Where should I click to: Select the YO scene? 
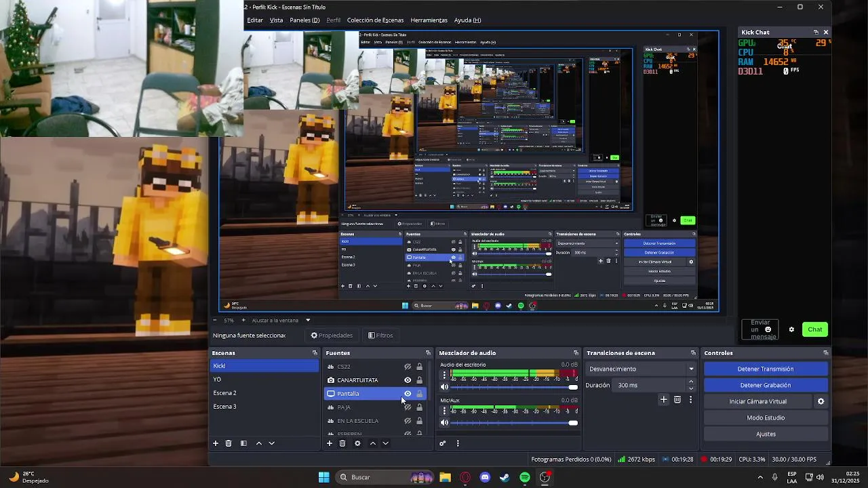[x=264, y=380]
